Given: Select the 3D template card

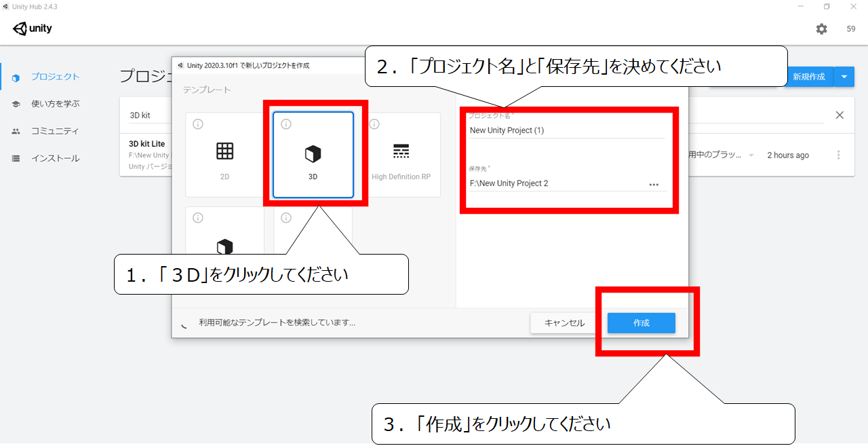Looking at the screenshot, I should [313, 155].
